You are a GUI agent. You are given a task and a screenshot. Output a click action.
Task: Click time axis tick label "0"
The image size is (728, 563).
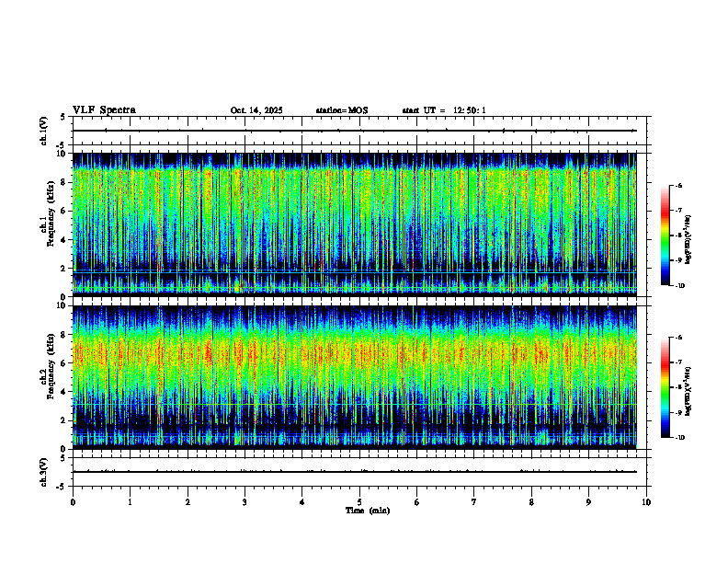tap(73, 502)
